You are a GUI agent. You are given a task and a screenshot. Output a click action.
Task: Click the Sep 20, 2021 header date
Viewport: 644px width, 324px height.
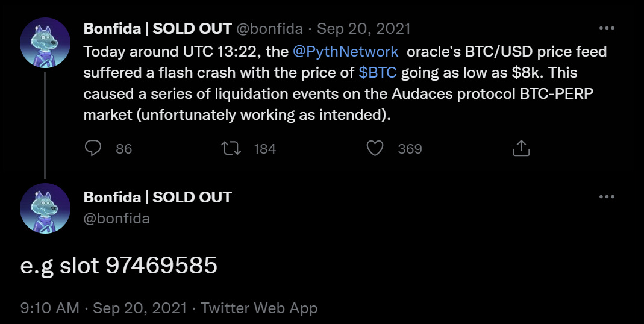point(363,28)
